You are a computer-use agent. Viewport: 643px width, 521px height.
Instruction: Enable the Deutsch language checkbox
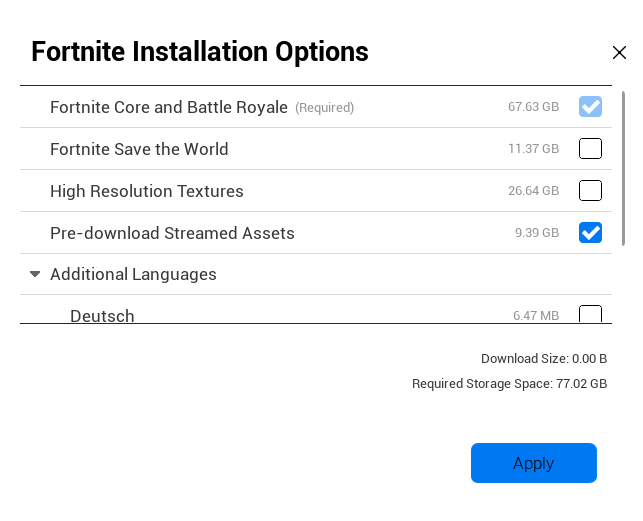[590, 314]
